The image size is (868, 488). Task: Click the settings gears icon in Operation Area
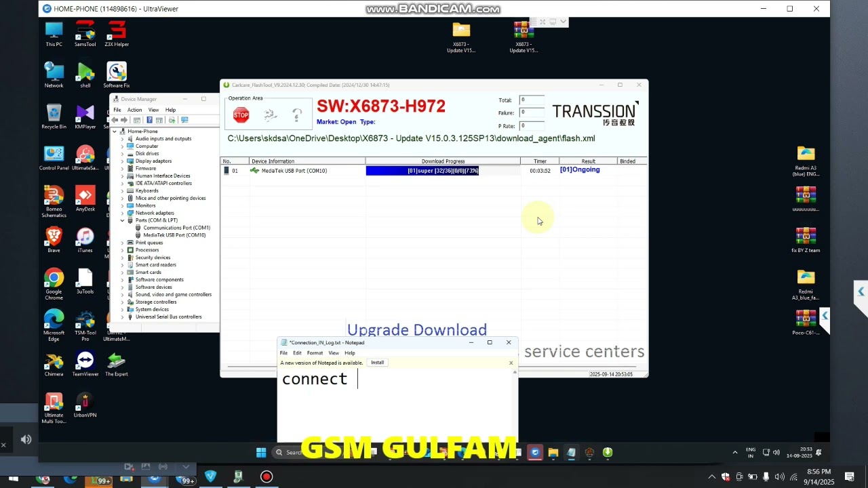270,115
